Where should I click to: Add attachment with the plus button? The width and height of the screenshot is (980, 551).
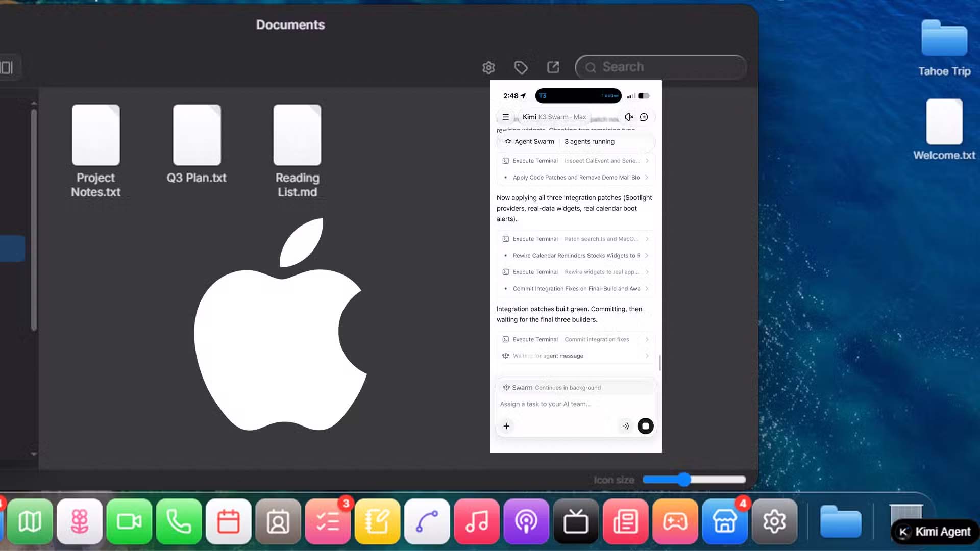pos(506,426)
